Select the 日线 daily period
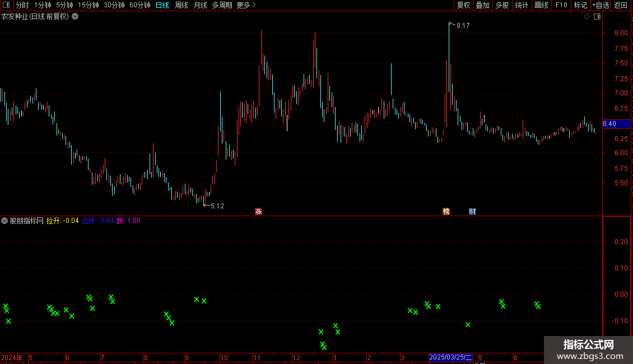Viewport: 633px width, 364px height. 162,5
